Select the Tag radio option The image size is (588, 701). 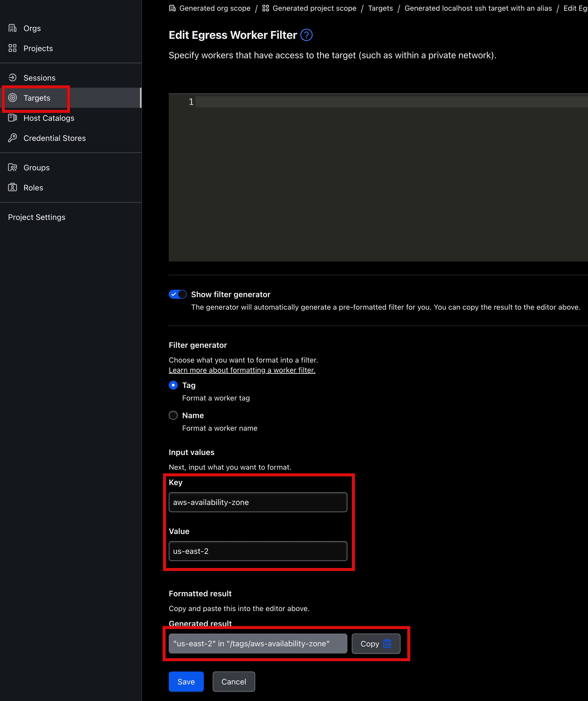[x=173, y=385]
